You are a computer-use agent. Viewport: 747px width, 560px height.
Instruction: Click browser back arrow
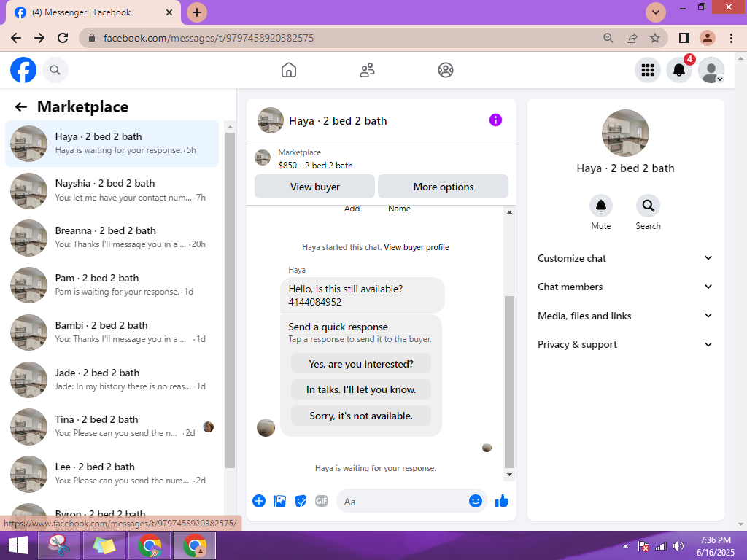[16, 38]
